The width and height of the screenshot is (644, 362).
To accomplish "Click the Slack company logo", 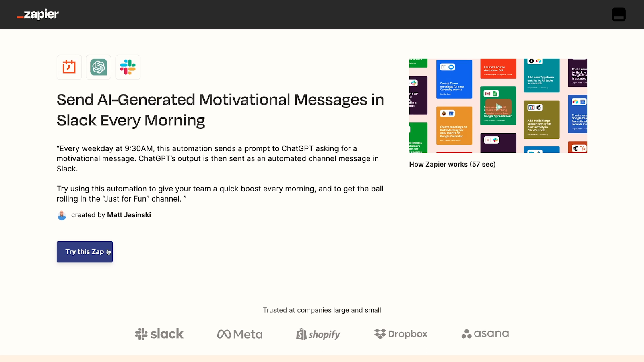I will coord(159,334).
